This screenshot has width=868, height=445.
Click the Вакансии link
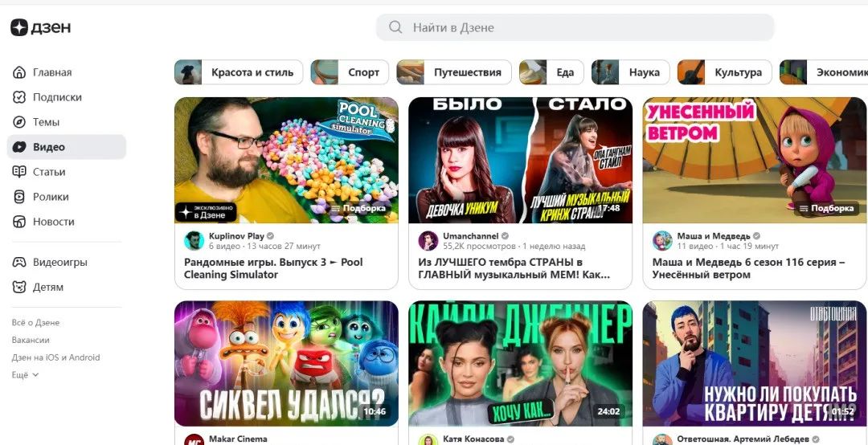31,340
